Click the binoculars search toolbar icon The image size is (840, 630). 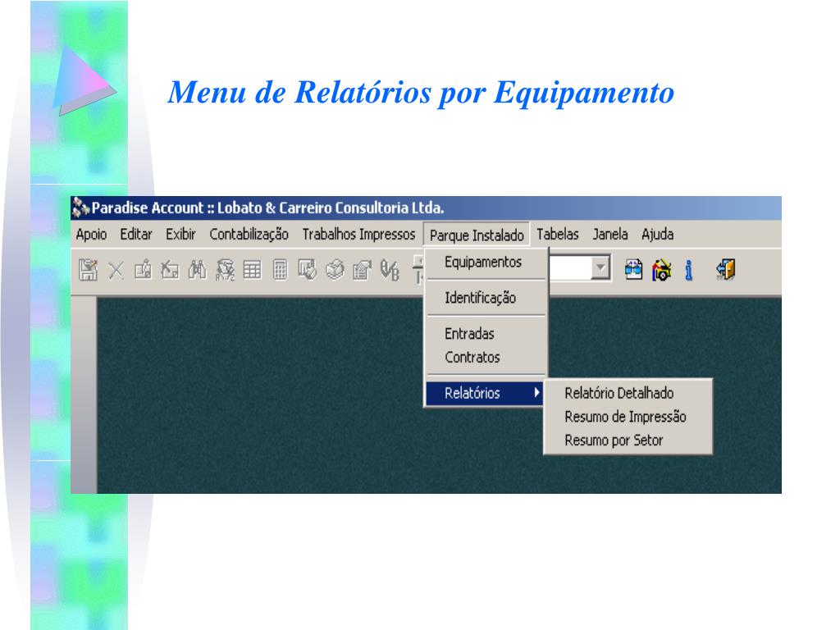[x=197, y=270]
